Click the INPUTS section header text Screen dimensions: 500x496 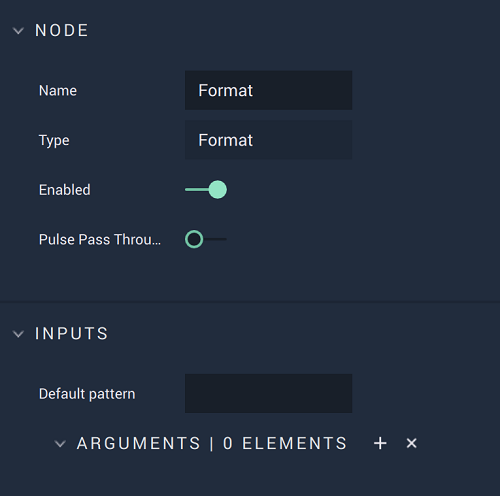click(72, 333)
